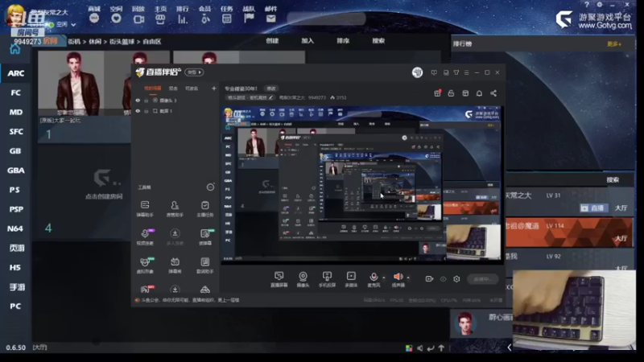Viewport: 644px width, 362px height.
Task: Start recording with the camera icon
Action: [429, 278]
